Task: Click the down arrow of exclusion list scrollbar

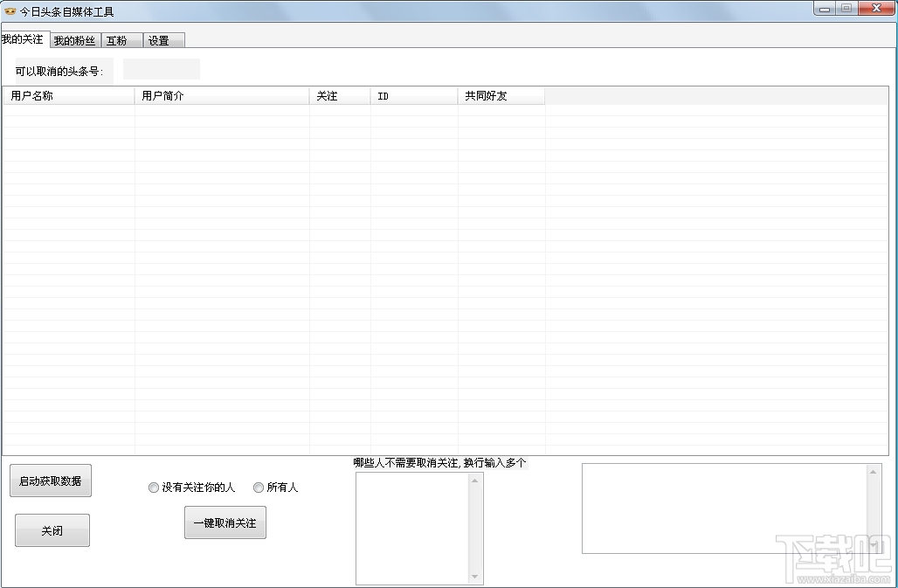Action: coord(475,576)
